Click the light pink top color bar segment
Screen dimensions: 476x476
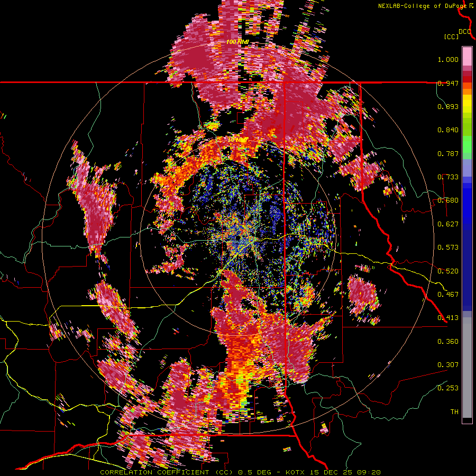pyautogui.click(x=467, y=56)
